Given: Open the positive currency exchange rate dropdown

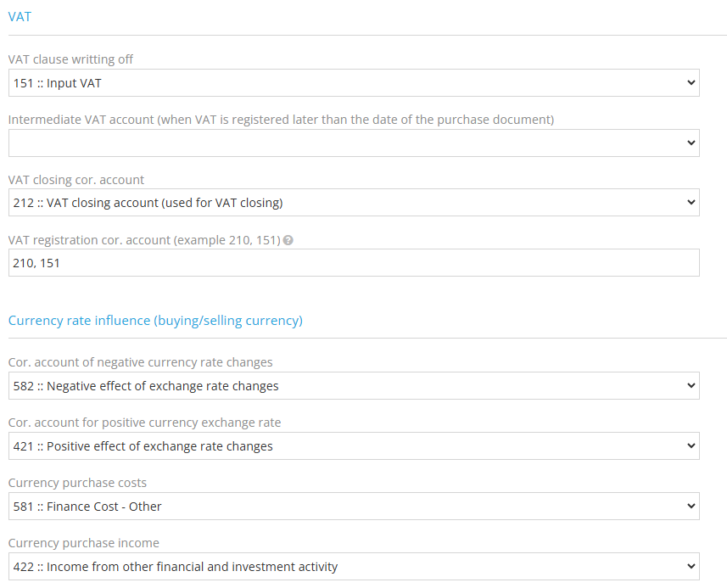Looking at the screenshot, I should point(352,445).
